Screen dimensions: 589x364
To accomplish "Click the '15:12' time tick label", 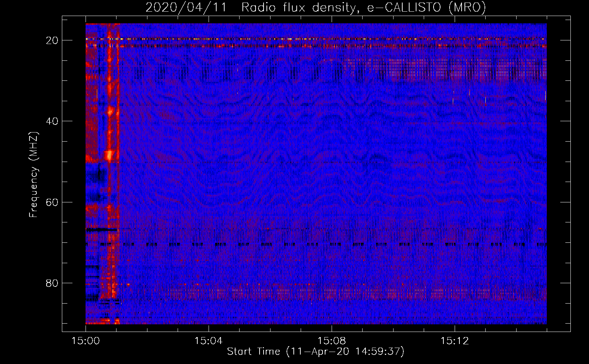I will 454,341.
